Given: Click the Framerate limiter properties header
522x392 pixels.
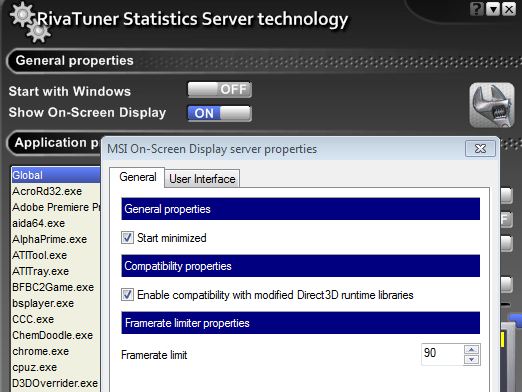Looking at the screenshot, I should (x=301, y=323).
